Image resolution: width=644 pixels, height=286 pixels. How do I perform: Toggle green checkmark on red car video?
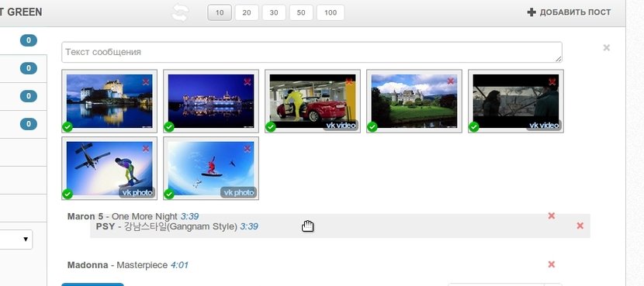click(270, 127)
